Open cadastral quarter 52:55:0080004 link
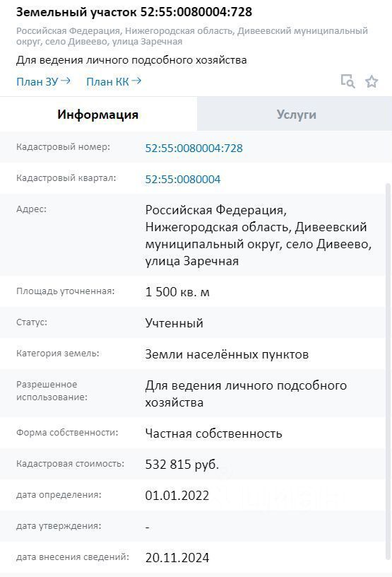 183,179
